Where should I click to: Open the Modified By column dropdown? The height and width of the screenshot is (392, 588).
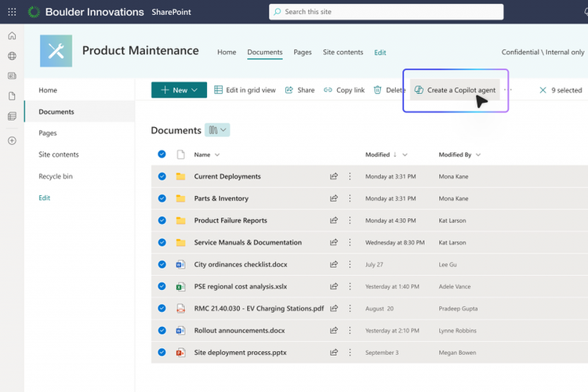477,154
